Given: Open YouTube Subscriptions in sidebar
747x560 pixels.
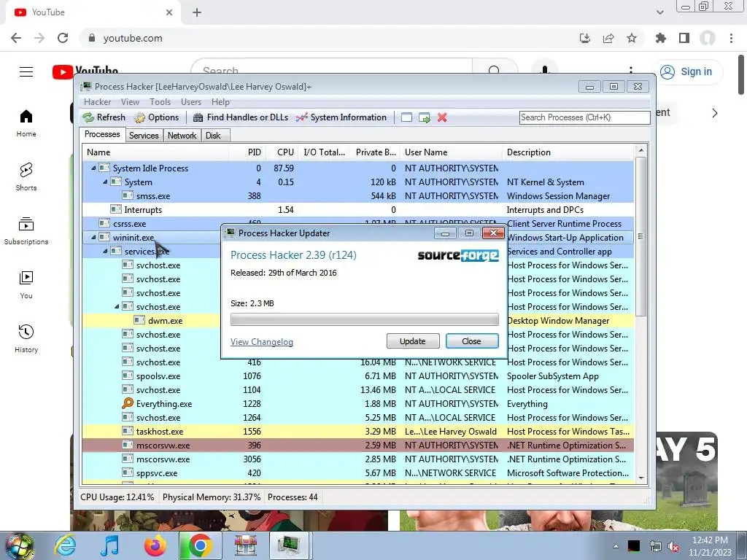Looking at the screenshot, I should 26,231.
